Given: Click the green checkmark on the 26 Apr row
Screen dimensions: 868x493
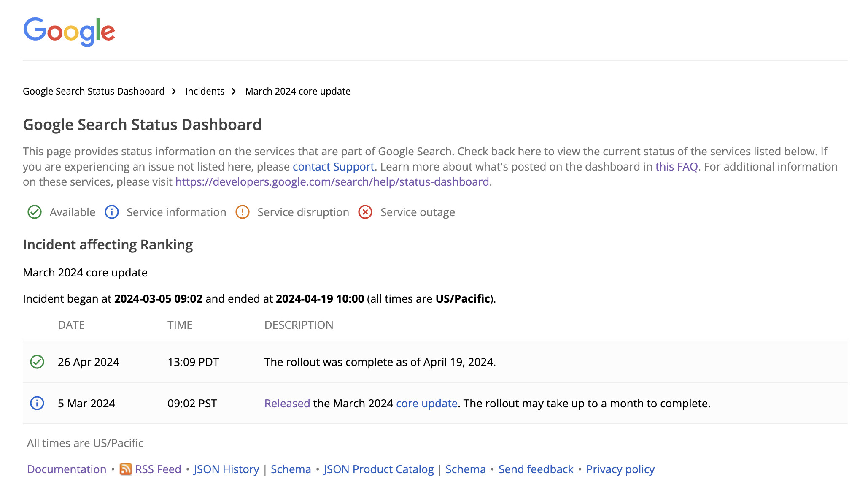Looking at the screenshot, I should pyautogui.click(x=37, y=362).
